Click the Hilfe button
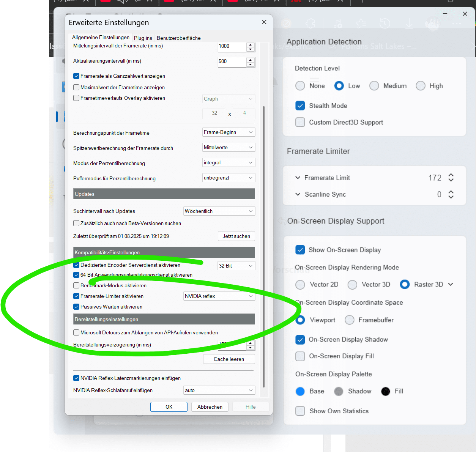 (251, 407)
